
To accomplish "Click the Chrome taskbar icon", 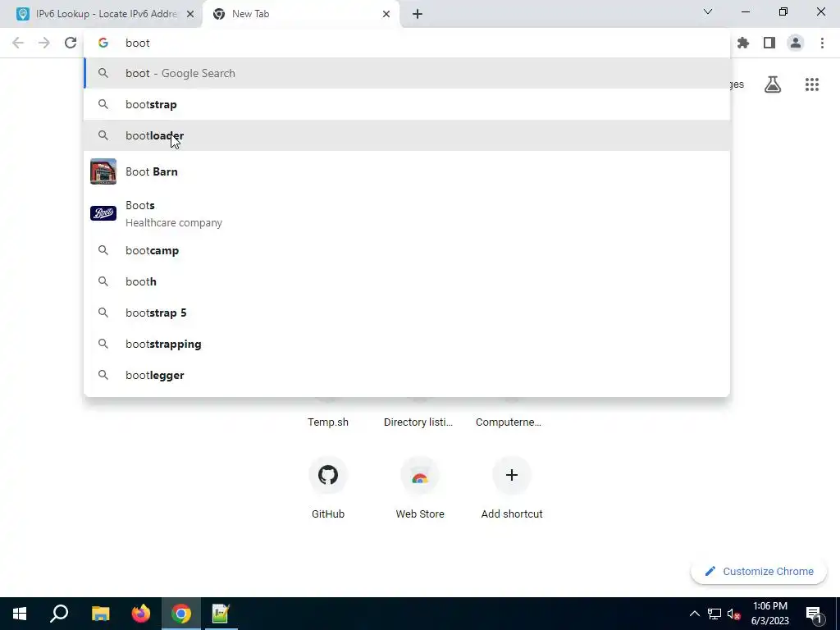I will [x=181, y=614].
